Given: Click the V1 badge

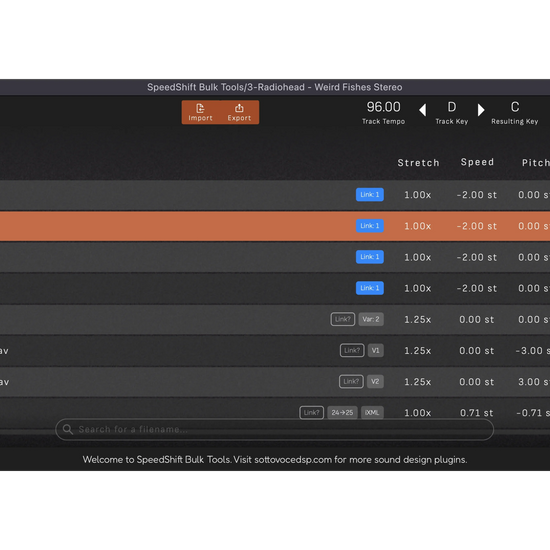Looking at the screenshot, I should pyautogui.click(x=376, y=350).
